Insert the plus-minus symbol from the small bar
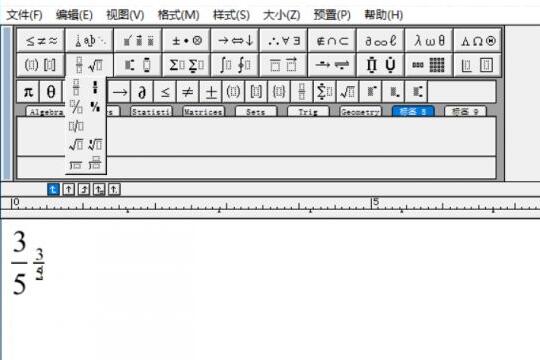Image resolution: width=540 pixels, height=360 pixels. 210,92
